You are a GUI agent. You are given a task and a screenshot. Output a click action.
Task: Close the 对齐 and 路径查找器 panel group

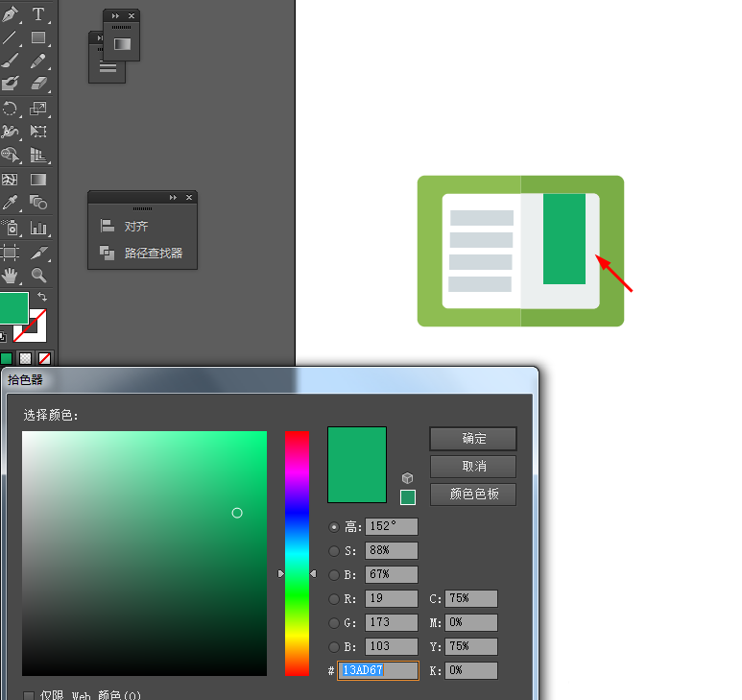point(189,197)
